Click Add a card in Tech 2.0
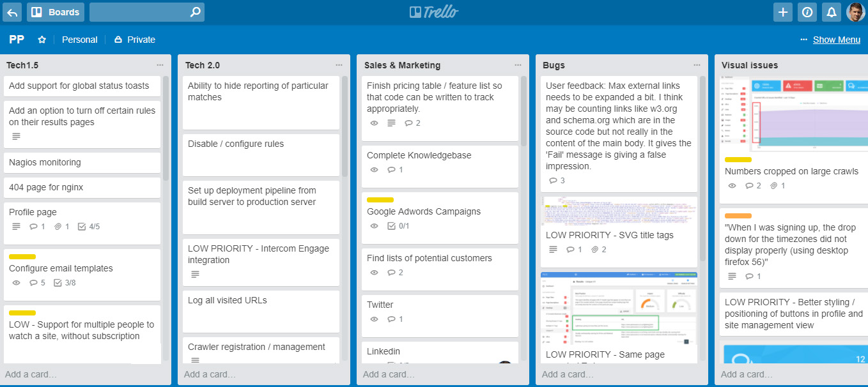The height and width of the screenshot is (387, 868). click(210, 374)
